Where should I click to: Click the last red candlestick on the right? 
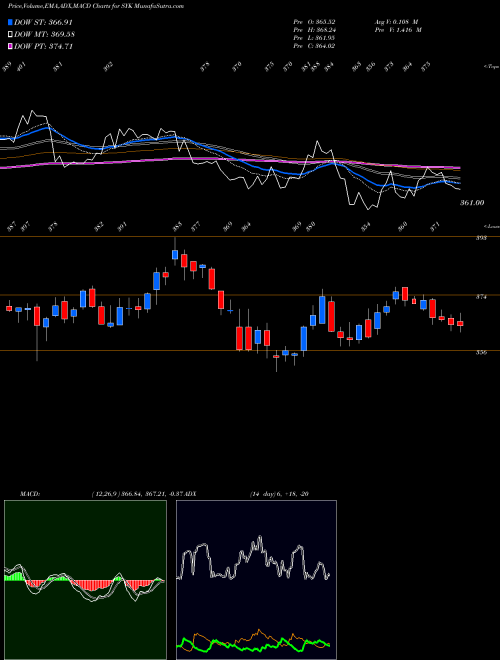pos(460,323)
